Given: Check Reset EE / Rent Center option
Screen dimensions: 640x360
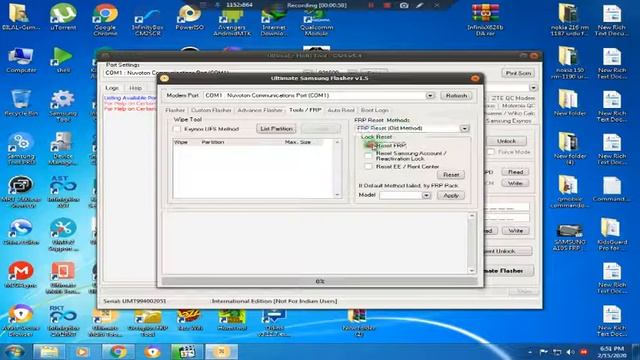Looking at the screenshot, I should coord(369,166).
